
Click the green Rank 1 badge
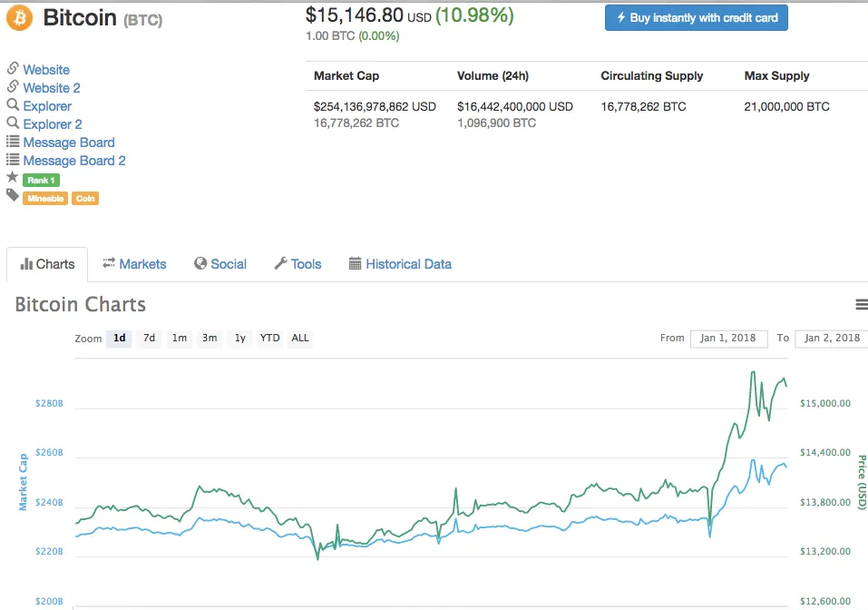point(41,180)
